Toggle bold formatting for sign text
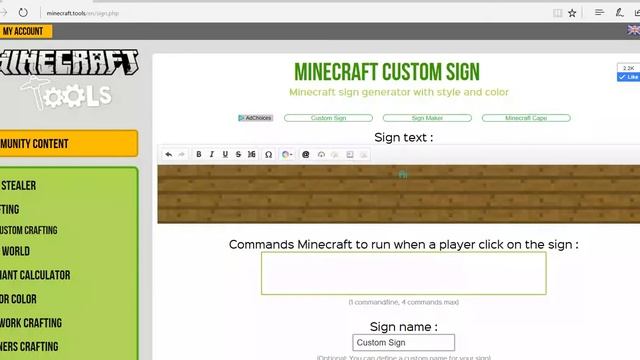This screenshot has width=640, height=360. pos(199,154)
